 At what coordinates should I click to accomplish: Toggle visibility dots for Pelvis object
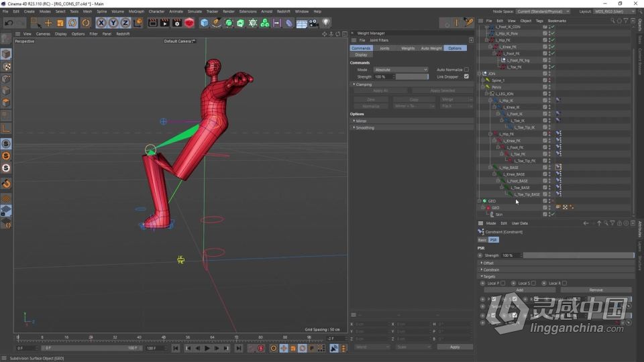point(549,87)
